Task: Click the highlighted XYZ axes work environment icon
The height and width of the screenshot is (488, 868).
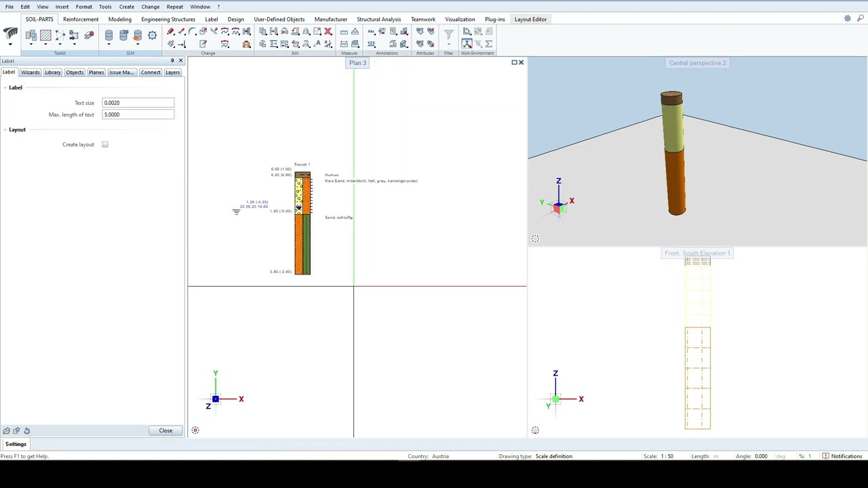Action: click(467, 44)
